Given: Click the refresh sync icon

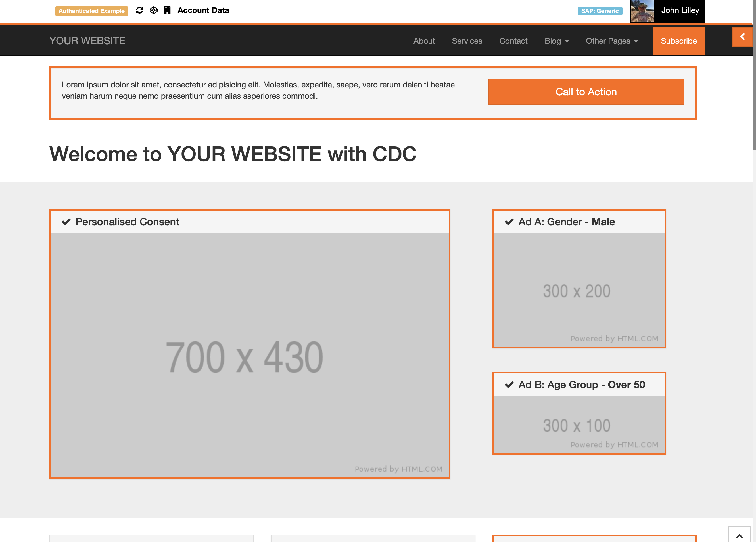Looking at the screenshot, I should pyautogui.click(x=139, y=10).
